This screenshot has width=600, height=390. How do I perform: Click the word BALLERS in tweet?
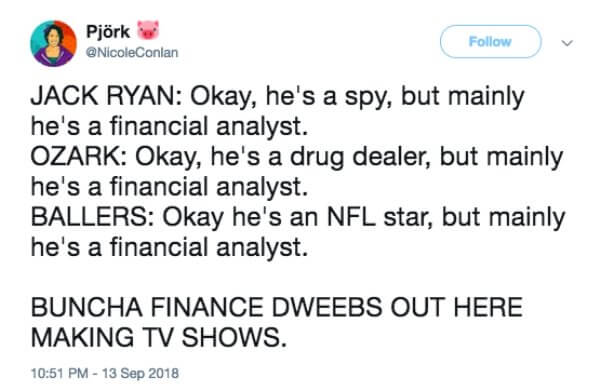[89, 217]
